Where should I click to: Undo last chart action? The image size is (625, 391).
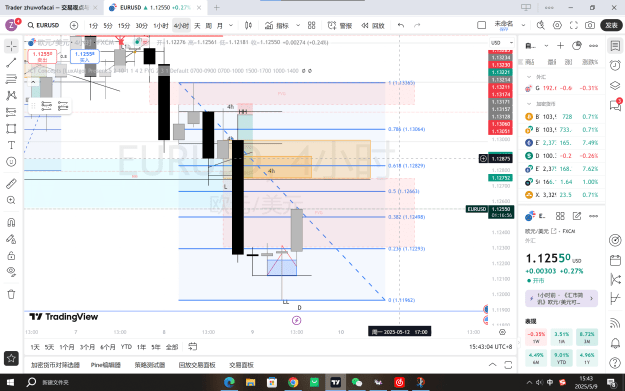pyautogui.click(x=401, y=26)
